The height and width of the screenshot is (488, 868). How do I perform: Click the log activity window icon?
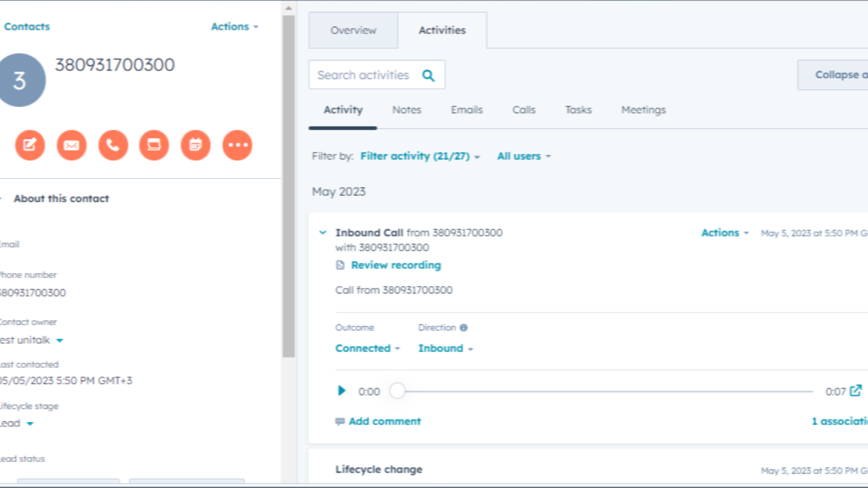click(154, 145)
